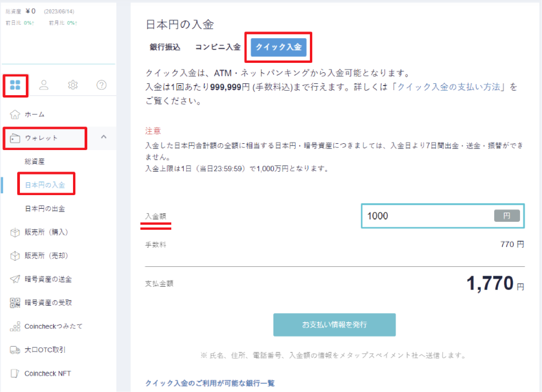Open Coincheck NFT from the sidebar
Viewport: 542px width, 392px height.
pos(47,373)
